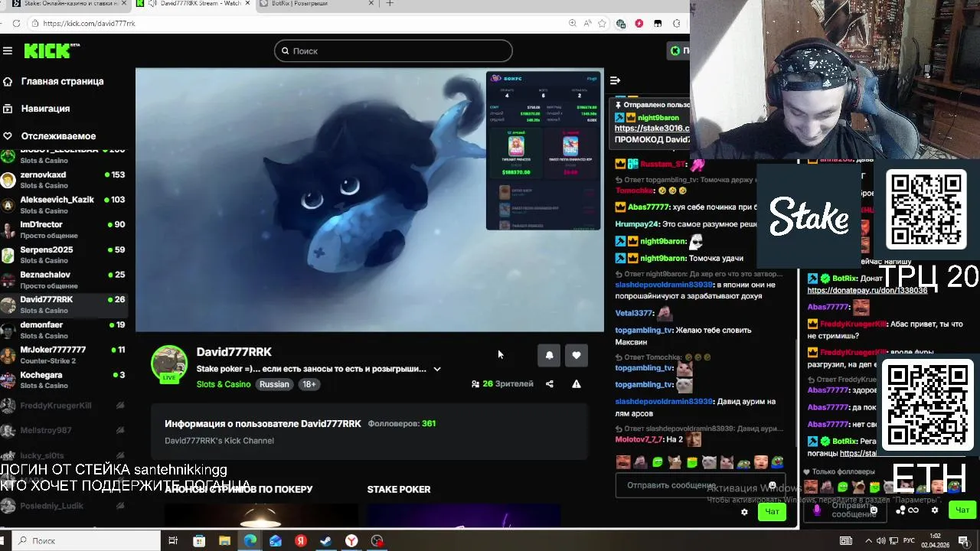Click the green Чат send button
This screenshot has width=980, height=551.
[772, 512]
